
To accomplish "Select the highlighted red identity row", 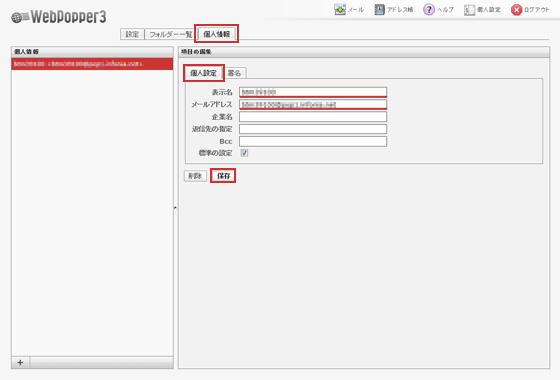I will tap(92, 64).
